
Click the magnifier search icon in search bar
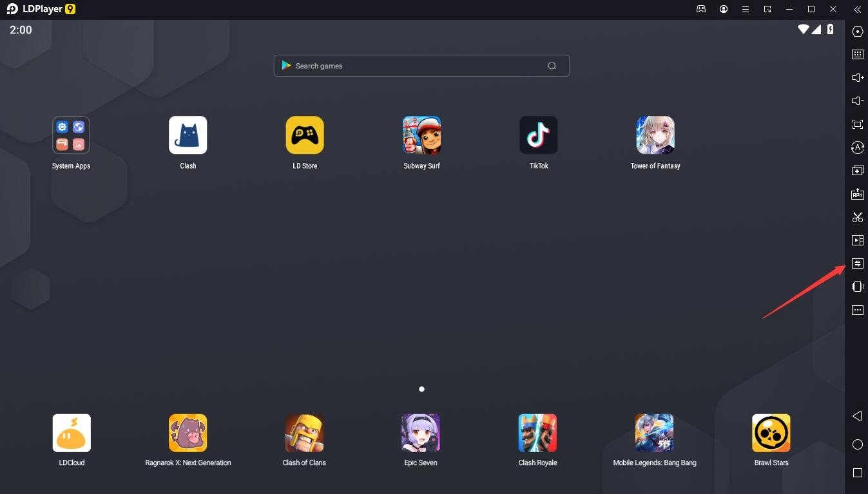click(552, 66)
